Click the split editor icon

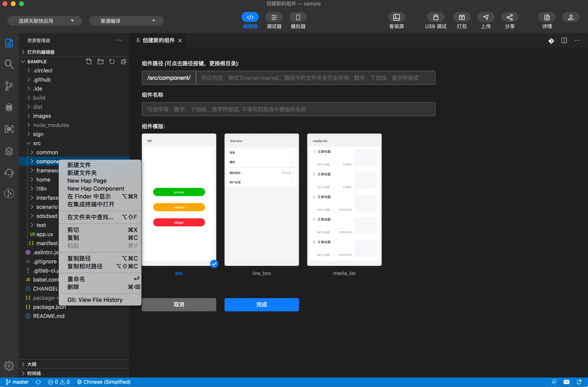(564, 41)
